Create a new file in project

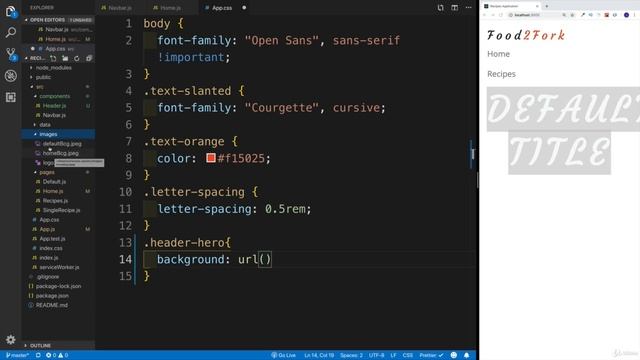point(53,58)
